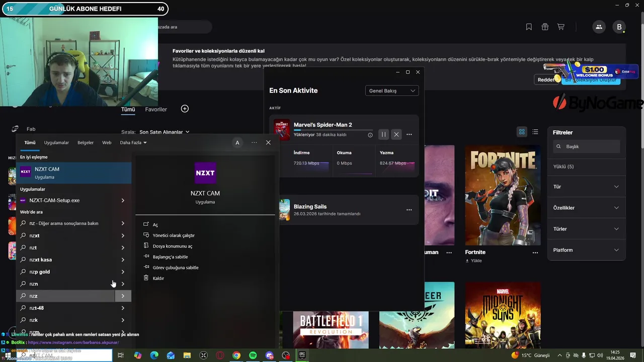Open the Genel Bakış dropdown
The width and height of the screenshot is (644, 362).
point(392,91)
